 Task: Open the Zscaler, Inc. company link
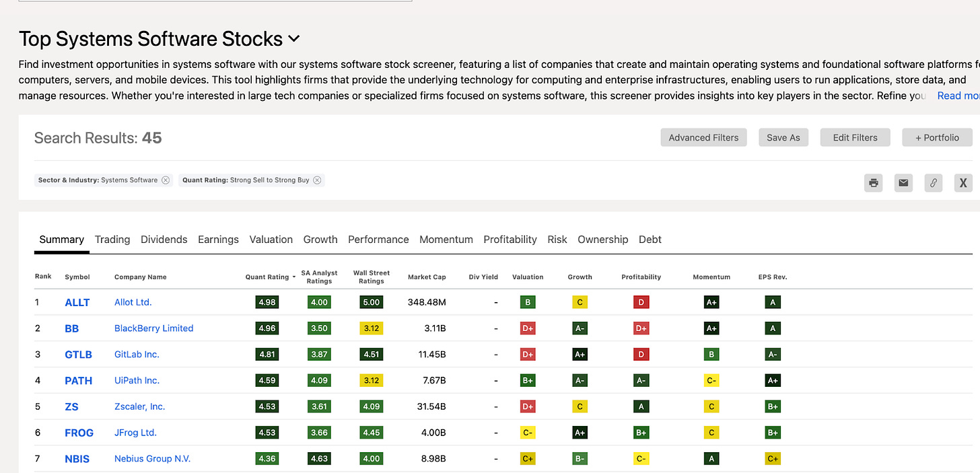140,406
